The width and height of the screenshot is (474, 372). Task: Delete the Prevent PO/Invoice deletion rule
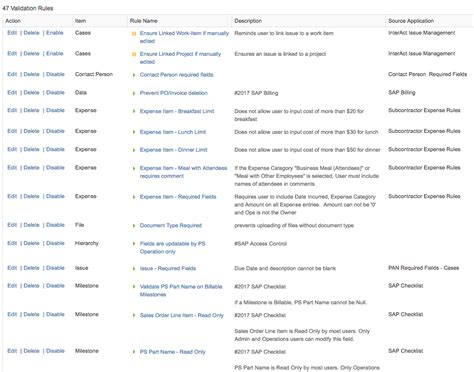click(31, 93)
